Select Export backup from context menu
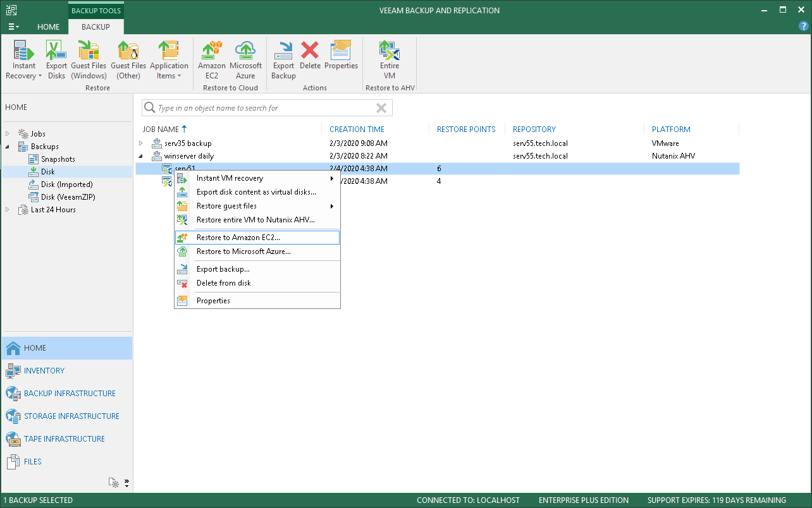 click(x=257, y=269)
